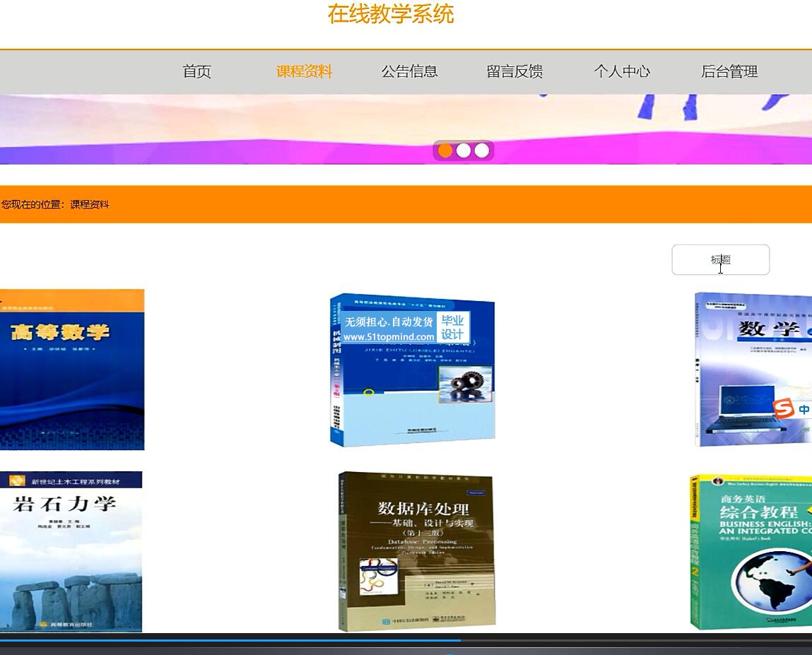
Task: Switch to the second banner slide dot
Action: tap(464, 151)
